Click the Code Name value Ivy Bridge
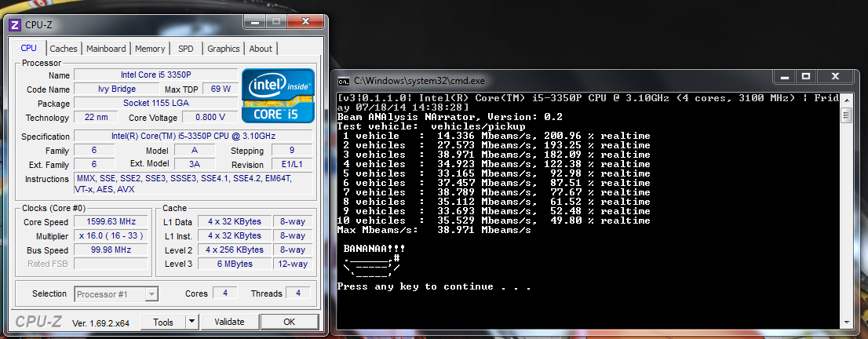The image size is (868, 339). pyautogui.click(x=117, y=89)
